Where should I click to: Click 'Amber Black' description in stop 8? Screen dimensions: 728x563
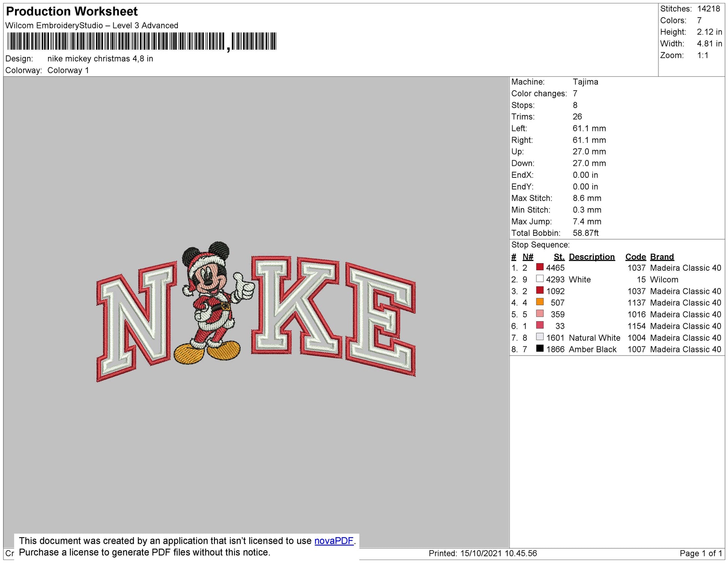pyautogui.click(x=592, y=350)
